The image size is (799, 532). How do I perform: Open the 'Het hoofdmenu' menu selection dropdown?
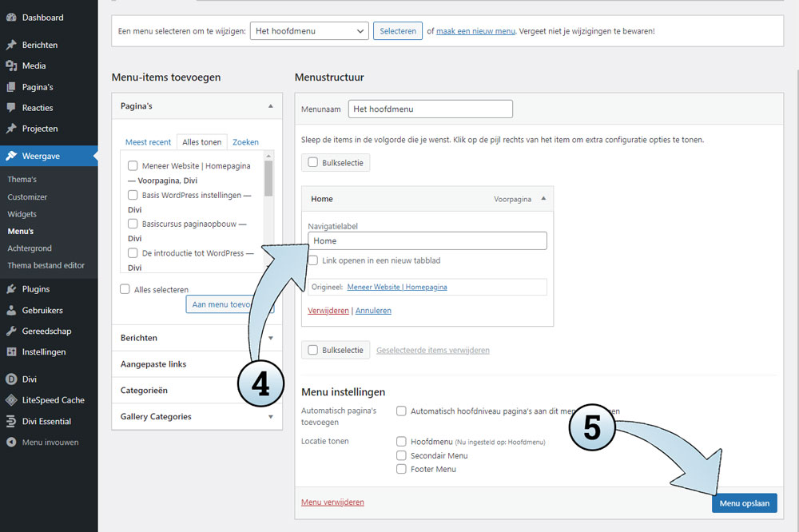(308, 31)
